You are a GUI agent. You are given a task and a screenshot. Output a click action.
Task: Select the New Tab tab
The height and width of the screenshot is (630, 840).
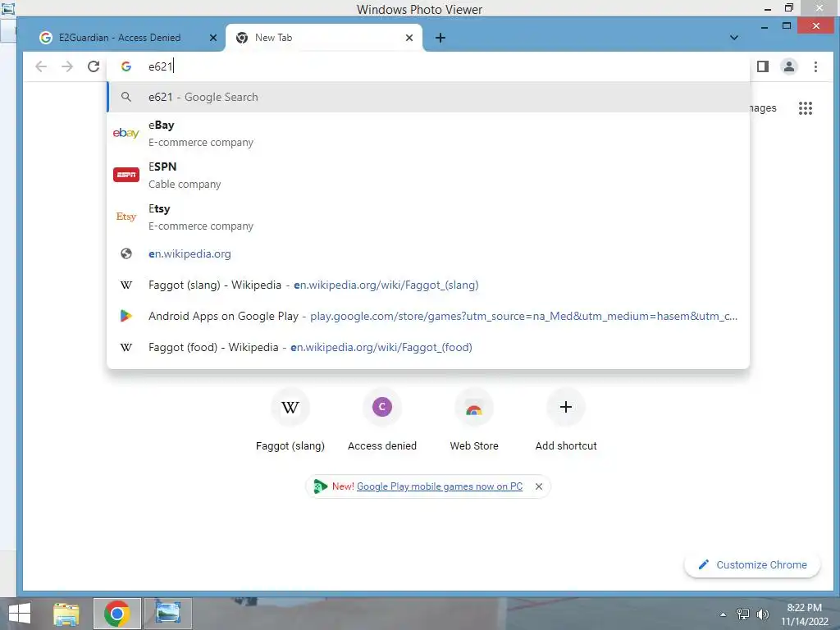[x=323, y=38]
